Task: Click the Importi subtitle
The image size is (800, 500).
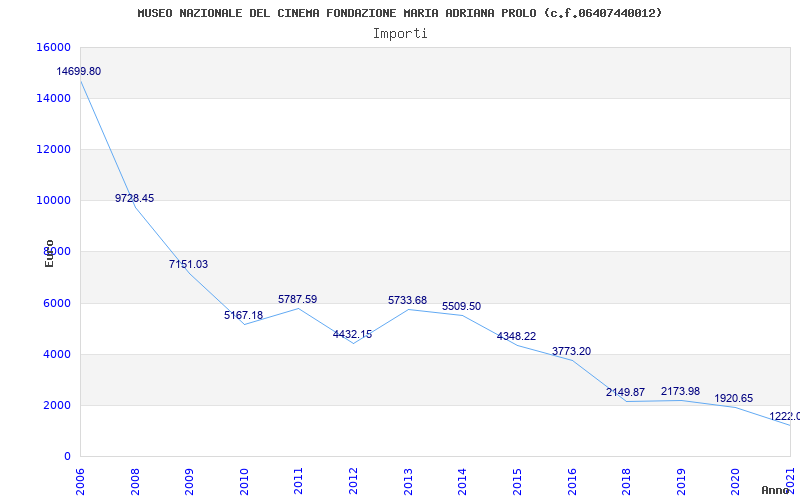Action: tap(400, 34)
